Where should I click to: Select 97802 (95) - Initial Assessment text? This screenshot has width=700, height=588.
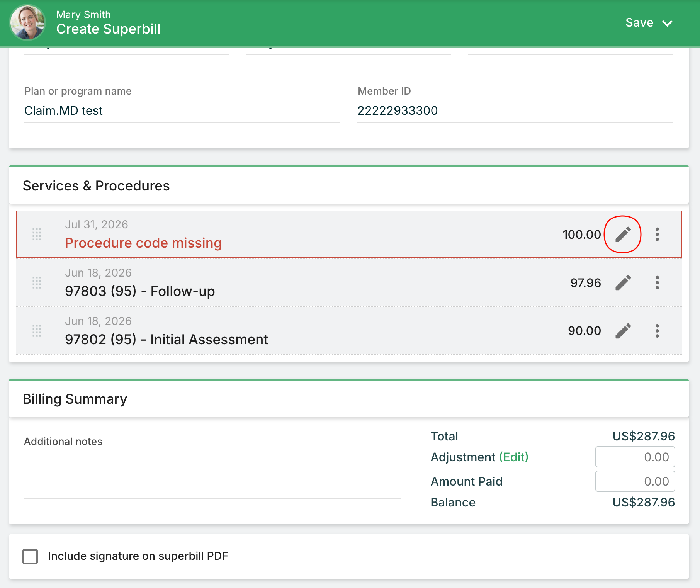tap(167, 340)
